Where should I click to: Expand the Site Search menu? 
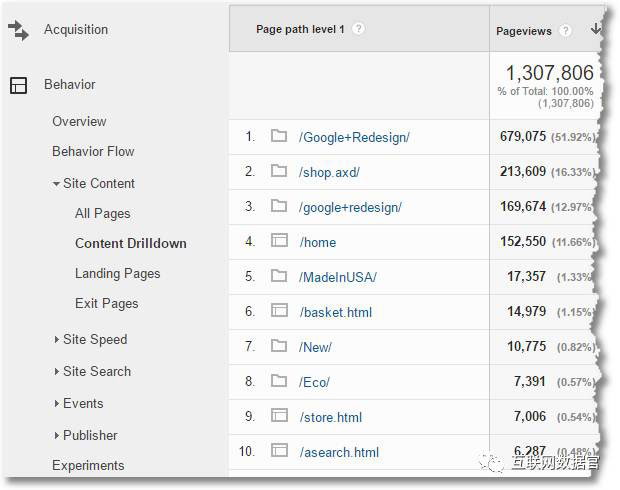(x=56, y=372)
